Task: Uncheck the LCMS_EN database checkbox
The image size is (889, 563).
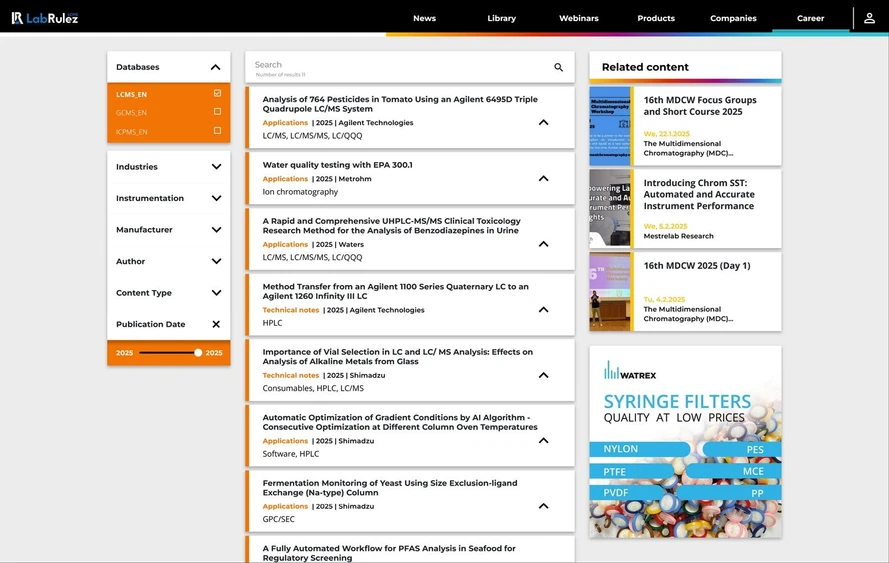Action: point(217,93)
